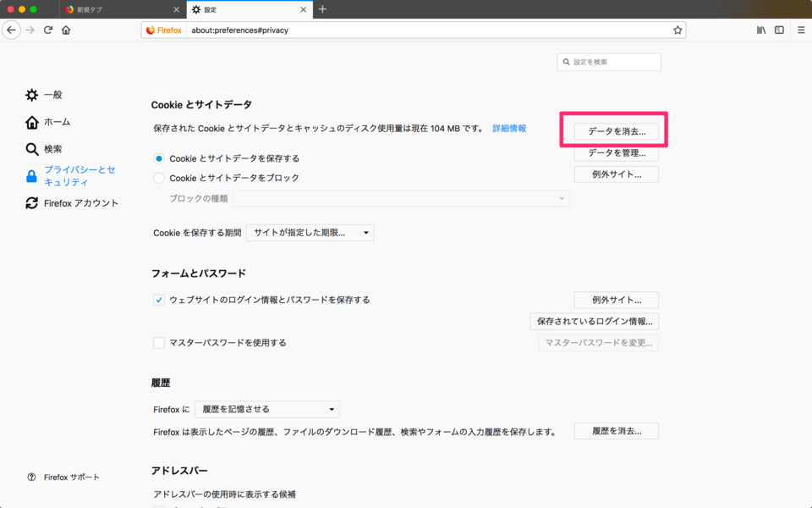Open the 履歴を記憶させる dropdown
The image size is (812, 508).
pyautogui.click(x=266, y=409)
